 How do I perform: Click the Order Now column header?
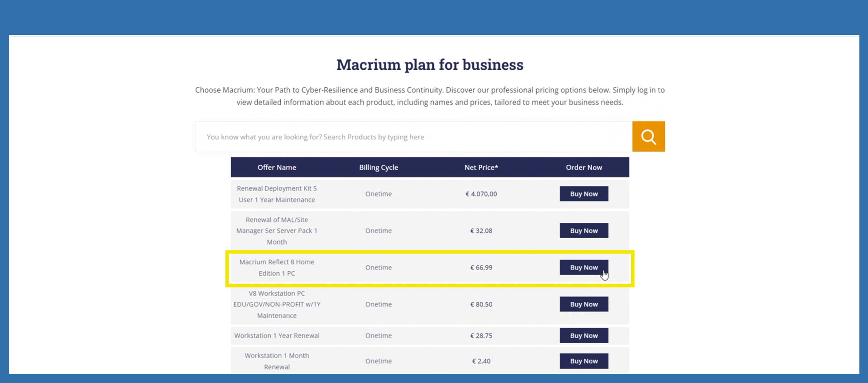[x=584, y=168]
